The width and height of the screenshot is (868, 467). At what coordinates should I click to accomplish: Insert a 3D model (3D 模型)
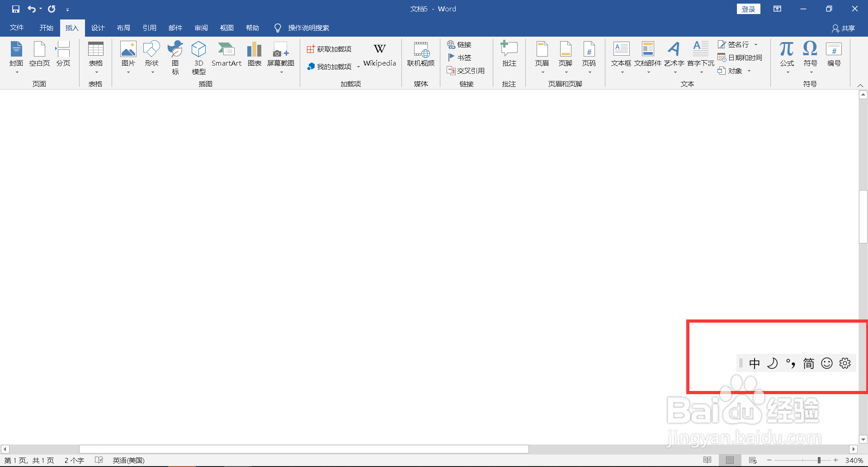coord(199,57)
